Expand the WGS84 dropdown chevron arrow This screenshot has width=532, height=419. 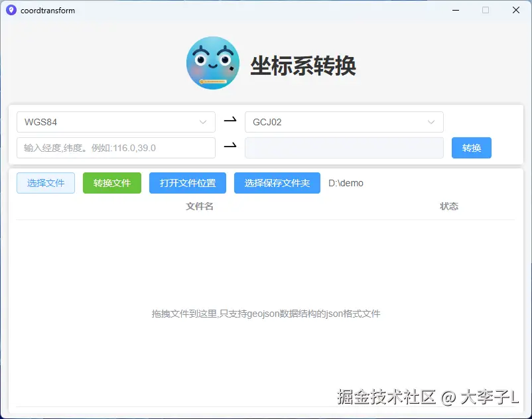coord(204,121)
